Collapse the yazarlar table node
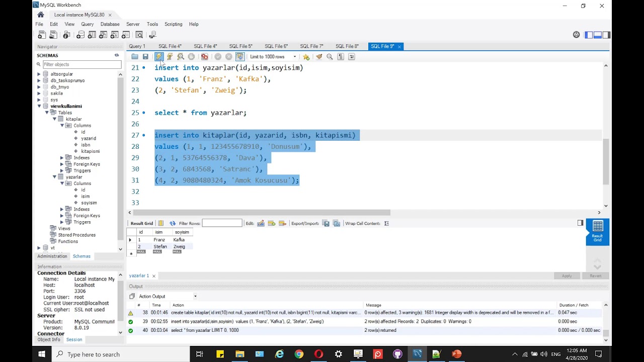The width and height of the screenshot is (644, 362). click(54, 177)
